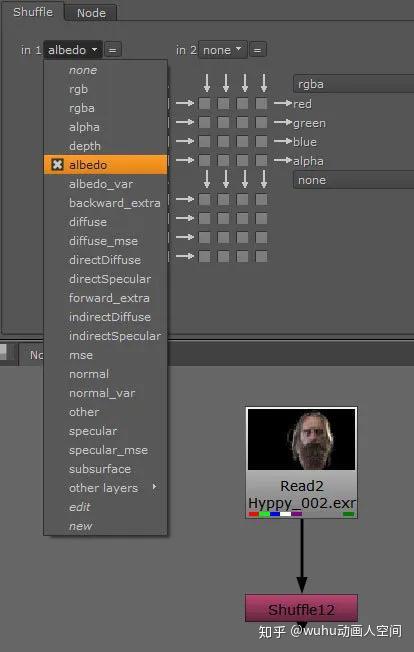Choose directDiffuse from the list
The image size is (414, 652).
(x=106, y=260)
